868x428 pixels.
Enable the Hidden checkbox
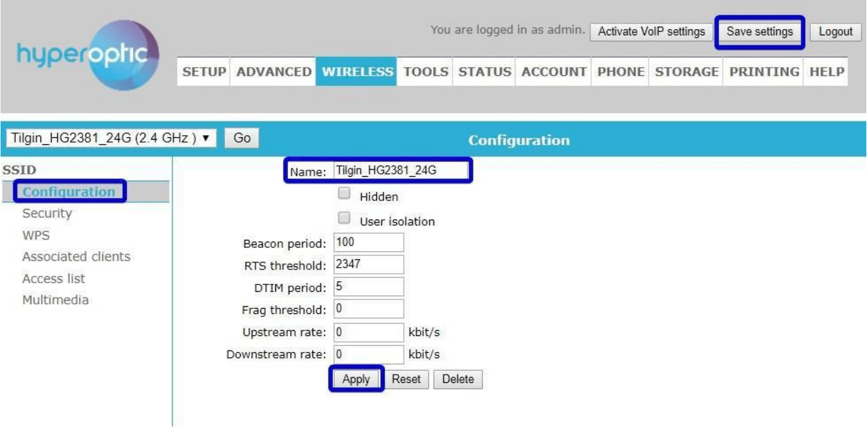point(344,193)
